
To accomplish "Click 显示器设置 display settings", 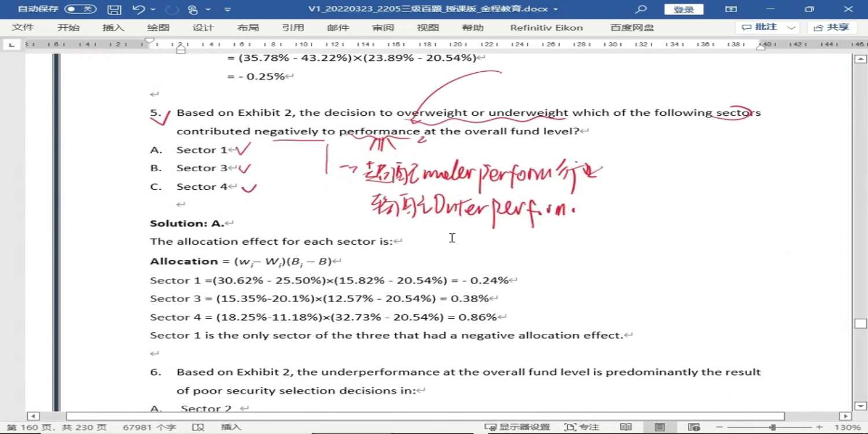I will [x=517, y=427].
